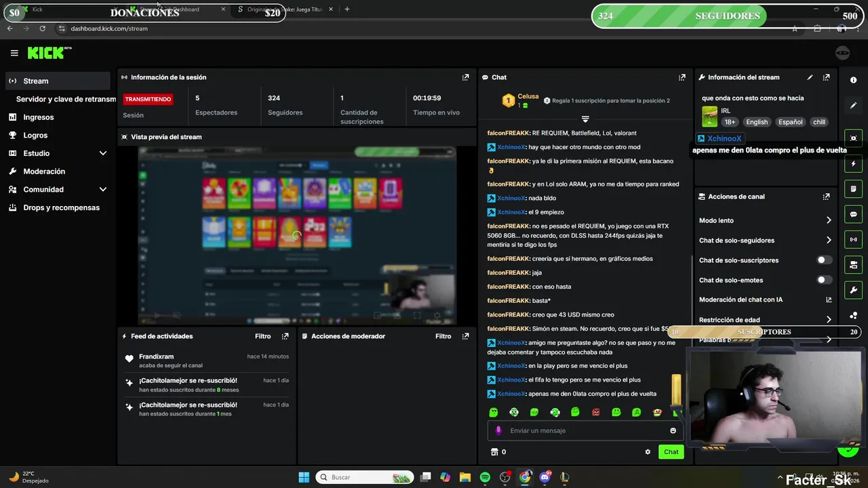868x488 pixels.
Task: Open File Explorer from the taskbar
Action: coord(465,477)
